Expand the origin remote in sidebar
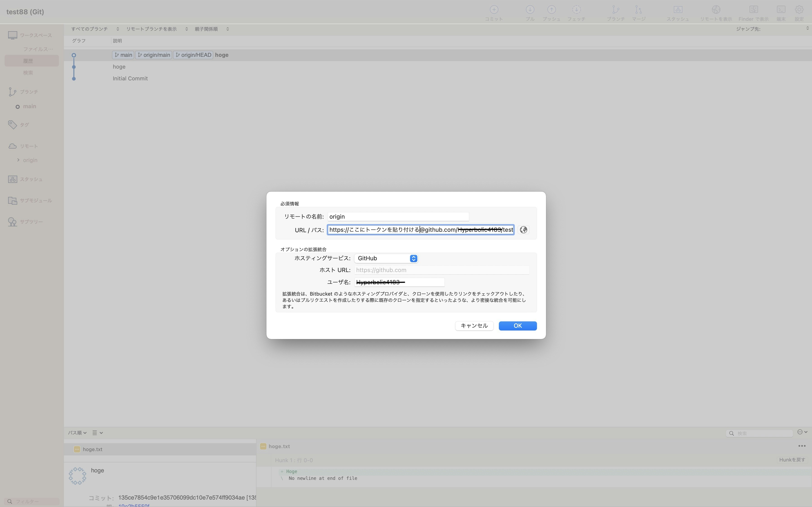The width and height of the screenshot is (812, 507). [x=18, y=160]
